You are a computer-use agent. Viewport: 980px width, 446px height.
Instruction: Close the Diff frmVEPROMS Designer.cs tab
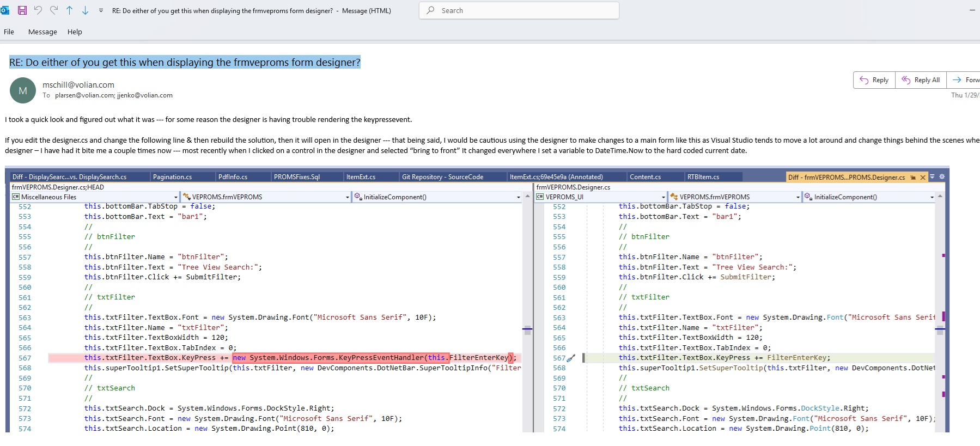click(923, 178)
